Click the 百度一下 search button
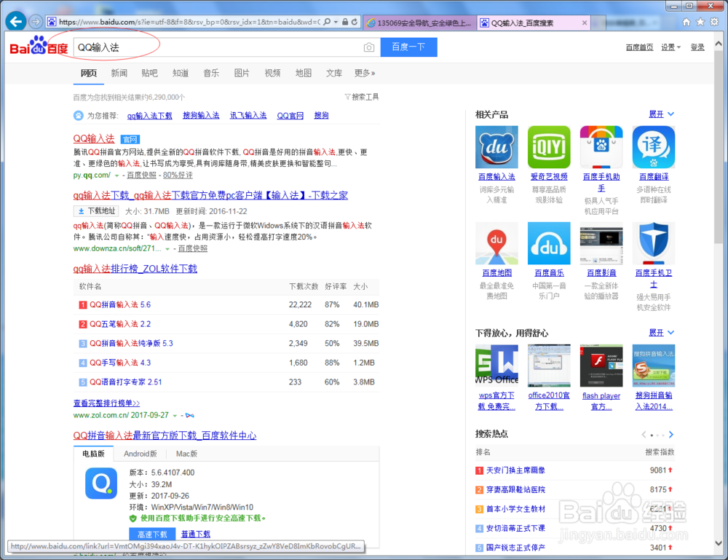 (408, 47)
